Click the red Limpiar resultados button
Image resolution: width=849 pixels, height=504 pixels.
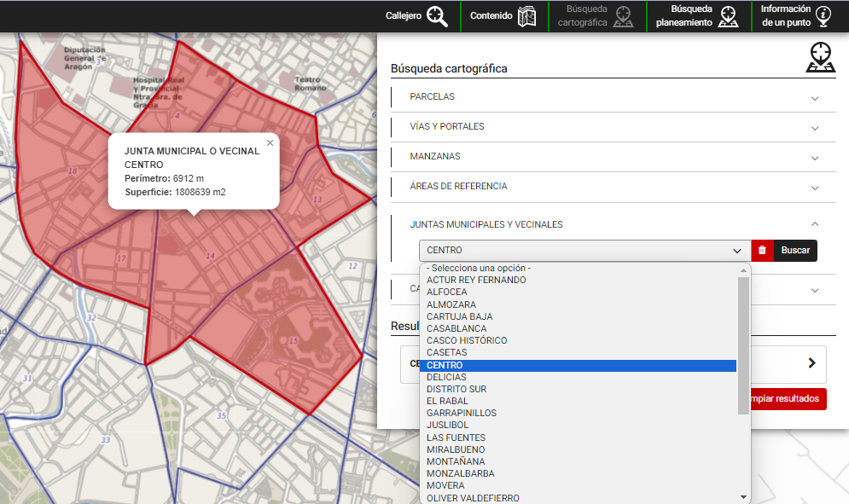(x=785, y=399)
